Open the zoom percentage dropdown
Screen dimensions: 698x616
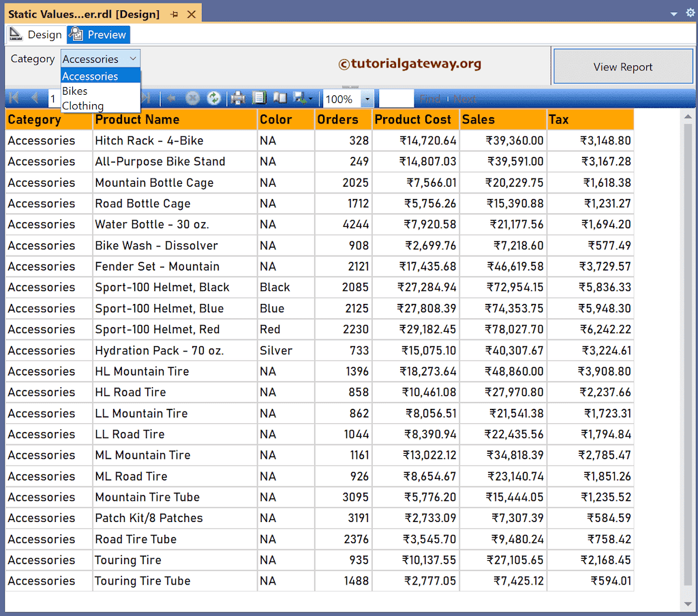click(367, 97)
